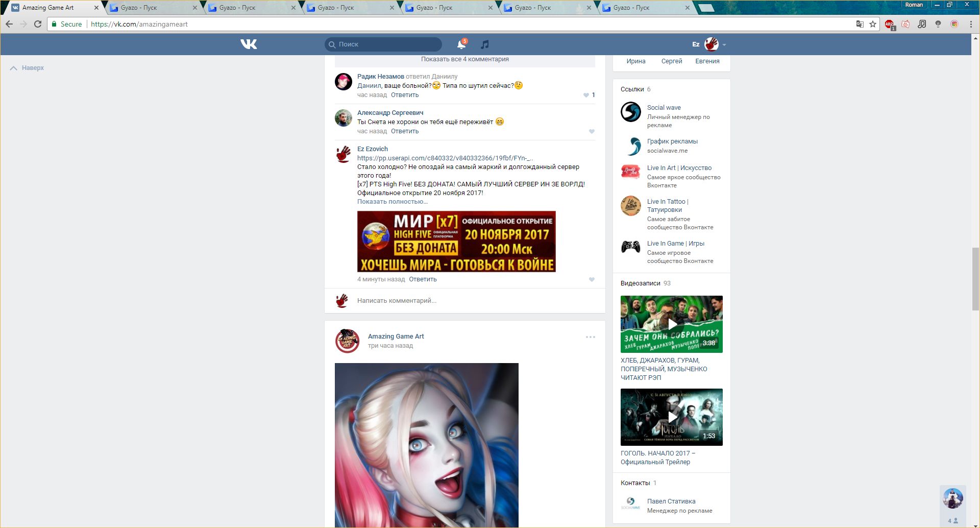Open the chat contacts avatar at bottom right
The image size is (980, 528).
pos(953,498)
